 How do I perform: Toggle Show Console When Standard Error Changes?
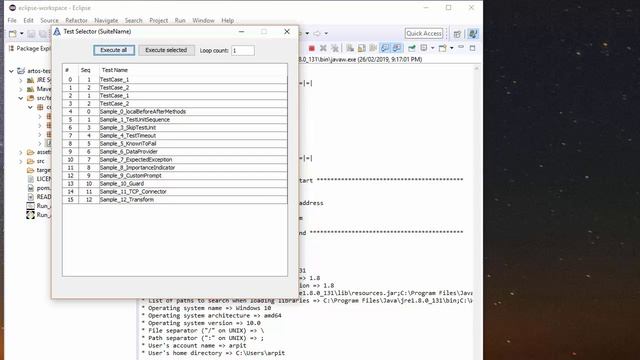pos(396,48)
